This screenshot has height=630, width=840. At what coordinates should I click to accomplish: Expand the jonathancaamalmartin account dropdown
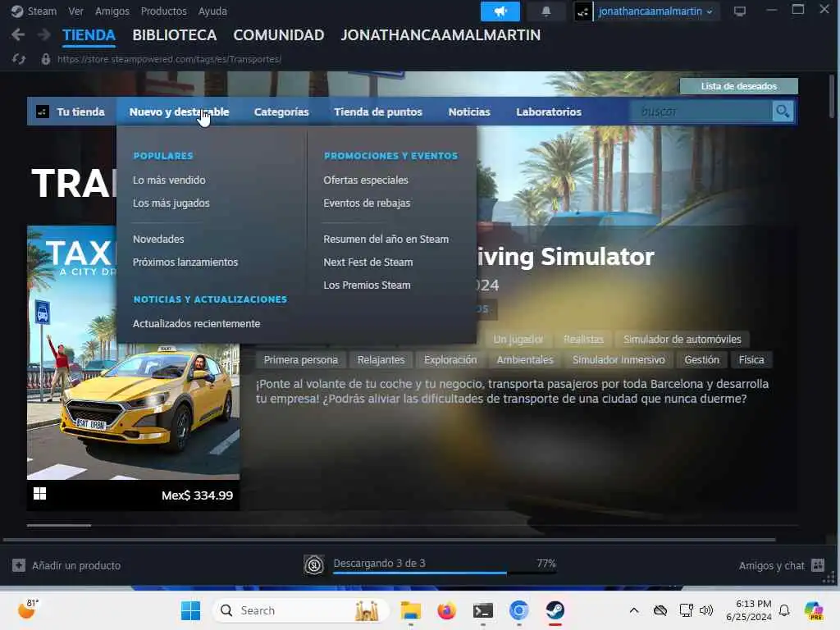tap(710, 11)
